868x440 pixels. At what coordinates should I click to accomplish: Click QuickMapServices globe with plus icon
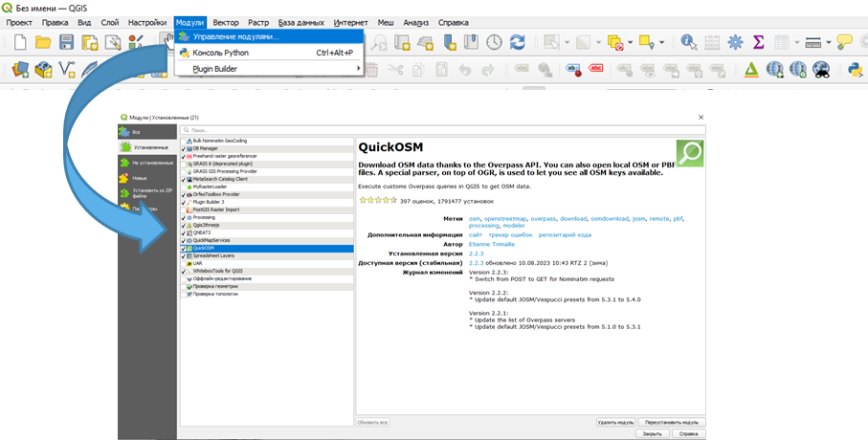(x=774, y=69)
